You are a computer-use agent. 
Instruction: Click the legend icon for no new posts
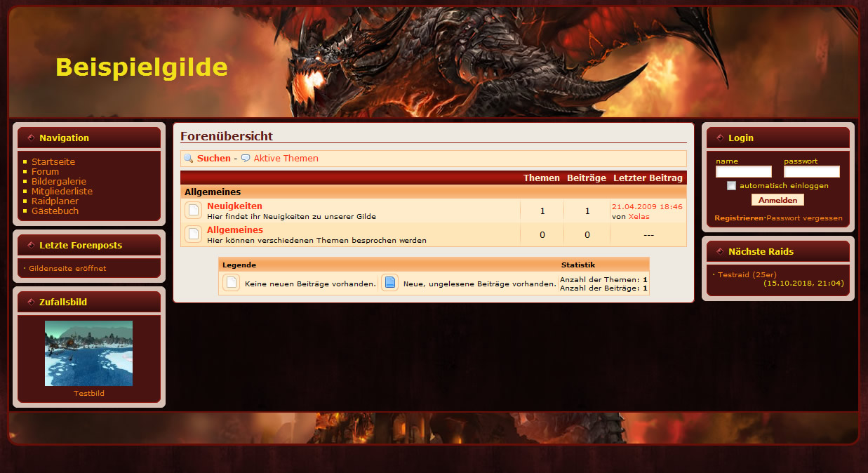[232, 283]
